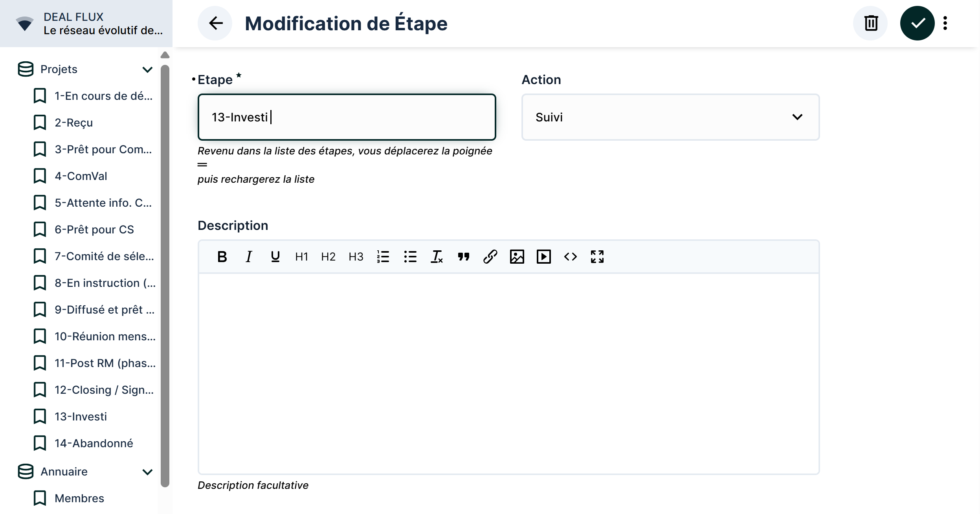Click the sidebar scroll-up arrow
This screenshot has width=980, height=514.
point(165,55)
